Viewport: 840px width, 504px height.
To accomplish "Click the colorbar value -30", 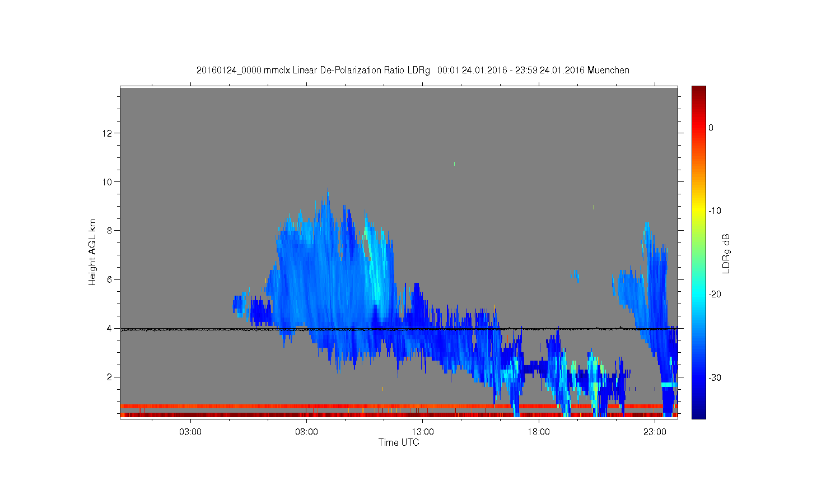I will (x=715, y=377).
